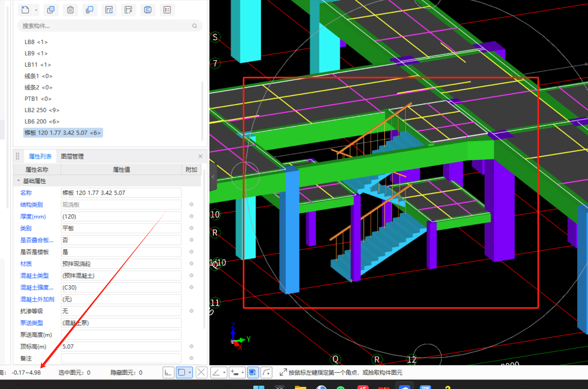Click the 属性值 column header

coord(121,170)
